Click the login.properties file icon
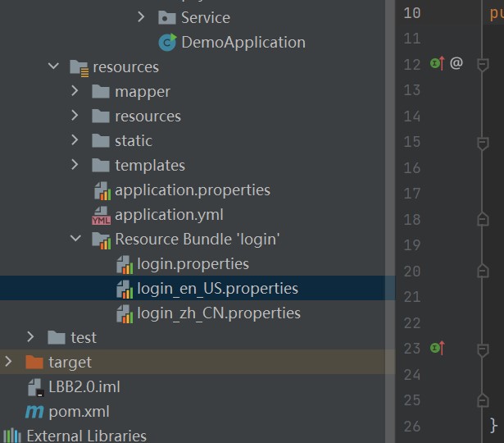 click(125, 265)
